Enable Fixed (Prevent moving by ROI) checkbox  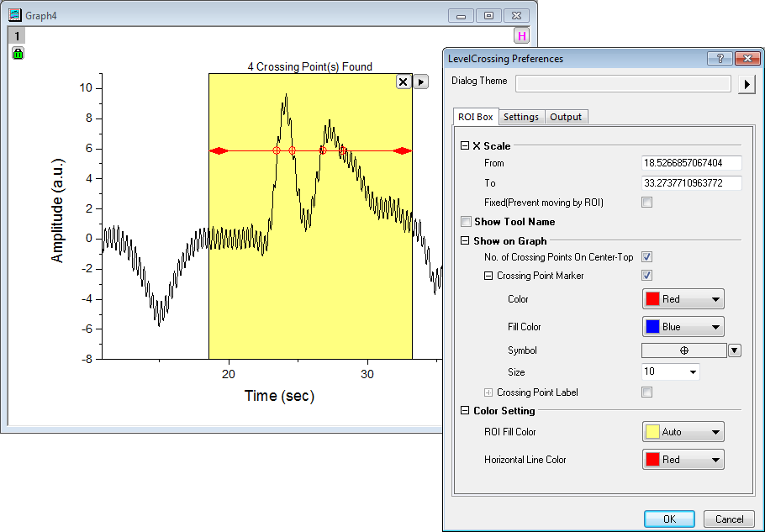tap(646, 203)
